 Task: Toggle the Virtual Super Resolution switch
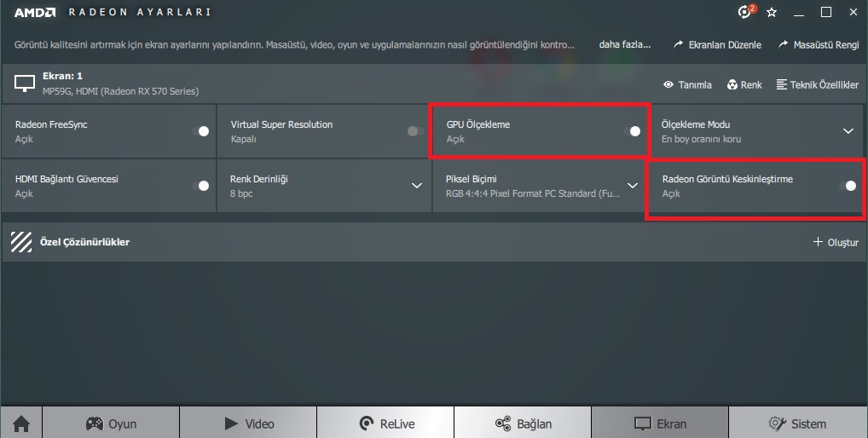click(x=416, y=131)
